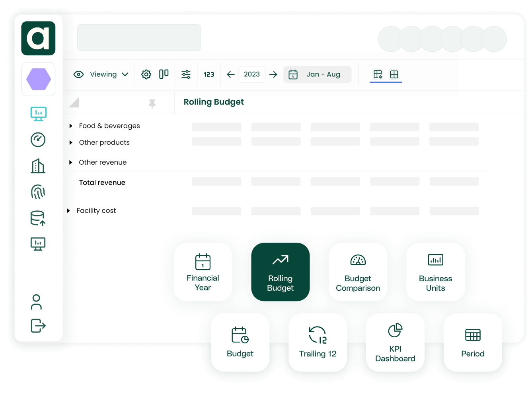This screenshot has width=532, height=393.
Task: Click the building icon in sidebar
Action: pos(38,166)
